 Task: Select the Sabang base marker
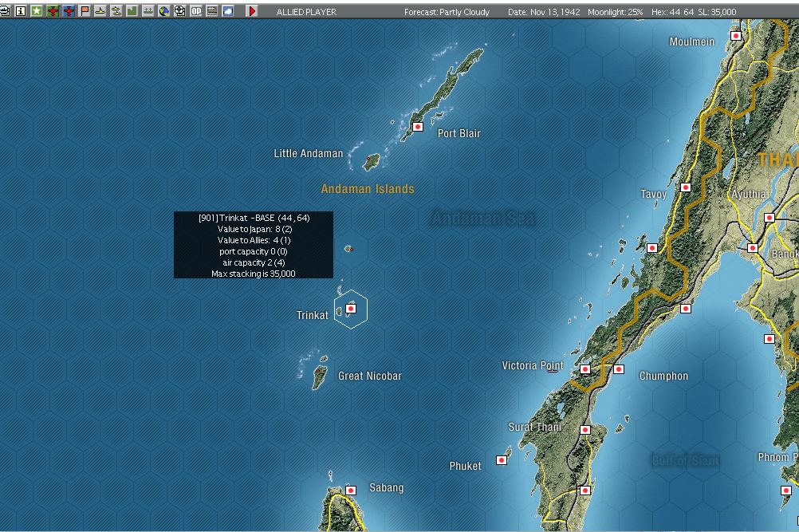coord(351,491)
